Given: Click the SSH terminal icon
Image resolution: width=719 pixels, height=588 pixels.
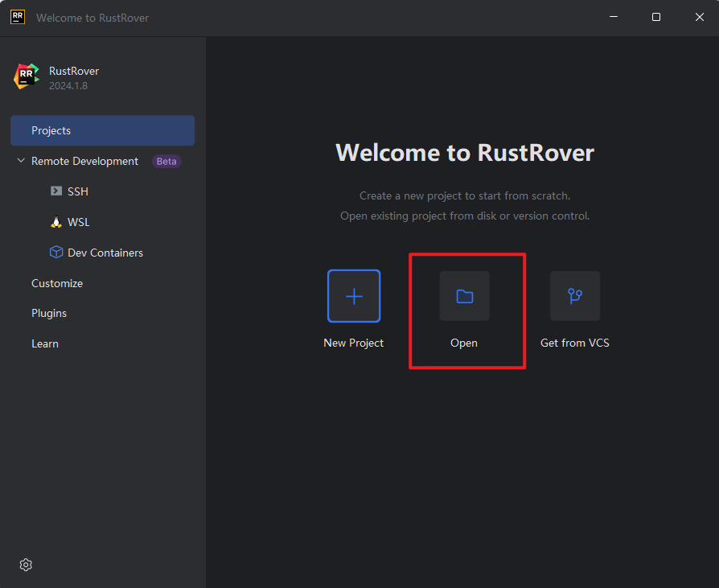Looking at the screenshot, I should 56,191.
